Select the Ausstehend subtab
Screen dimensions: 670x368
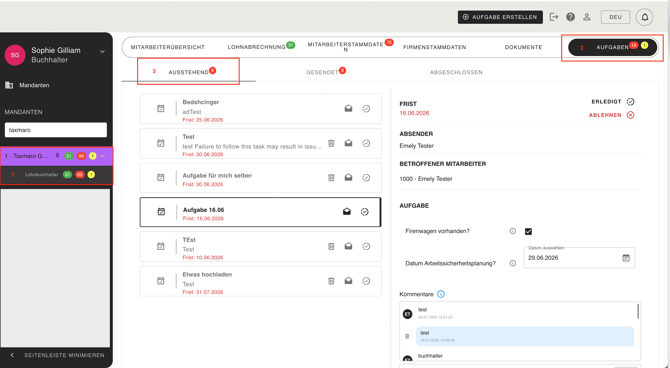[x=188, y=72]
